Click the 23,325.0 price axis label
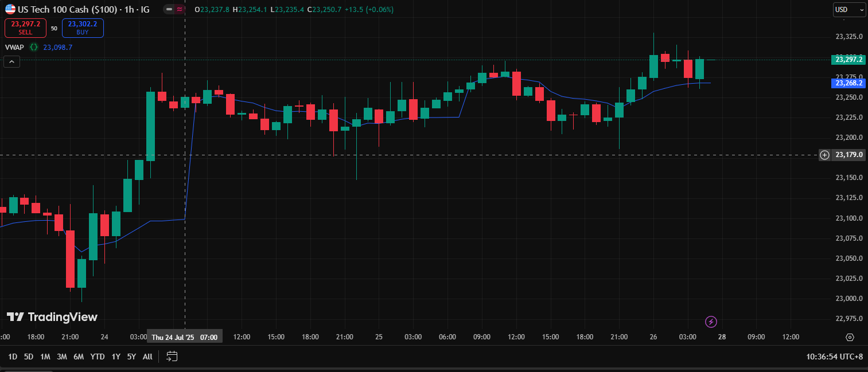The image size is (868, 372). (850, 37)
